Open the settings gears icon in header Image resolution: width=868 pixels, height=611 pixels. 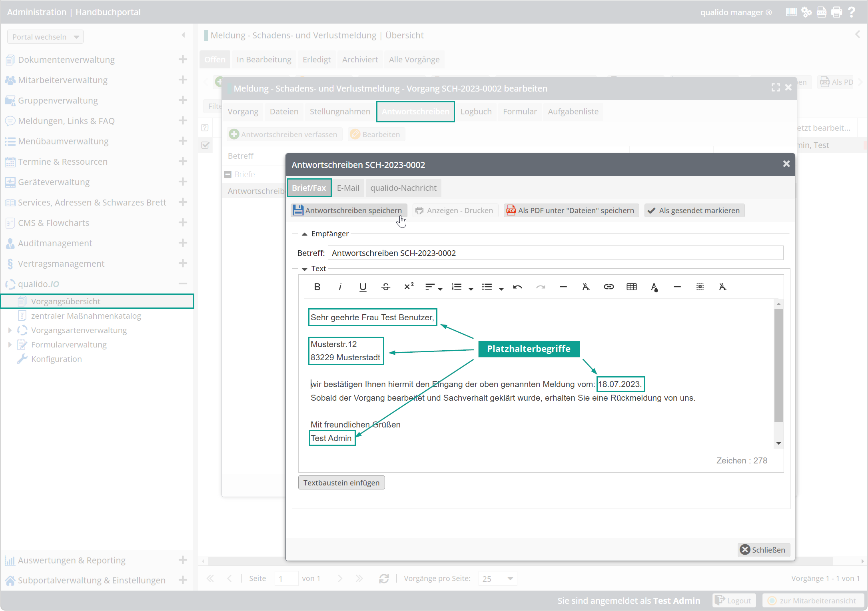806,12
